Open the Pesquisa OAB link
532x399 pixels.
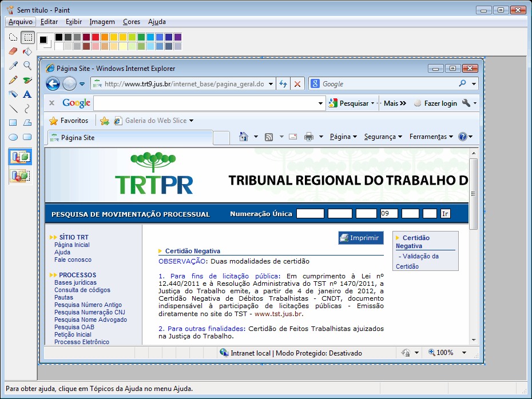(74, 327)
